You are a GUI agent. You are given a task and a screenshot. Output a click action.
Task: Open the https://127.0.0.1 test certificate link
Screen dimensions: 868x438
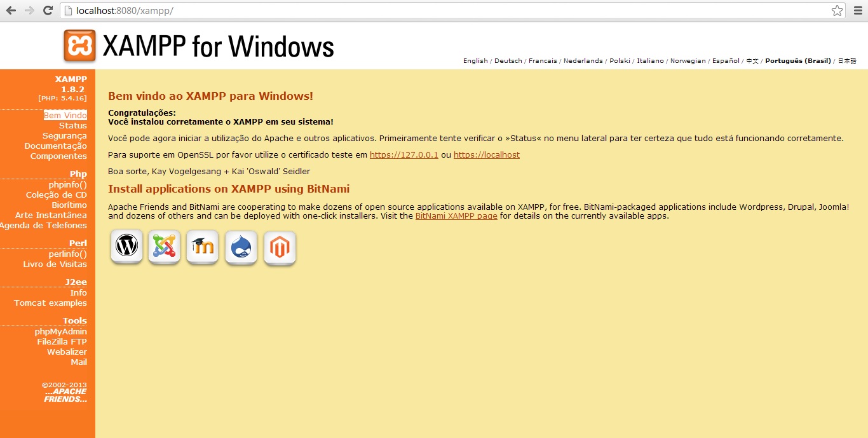pyautogui.click(x=404, y=155)
